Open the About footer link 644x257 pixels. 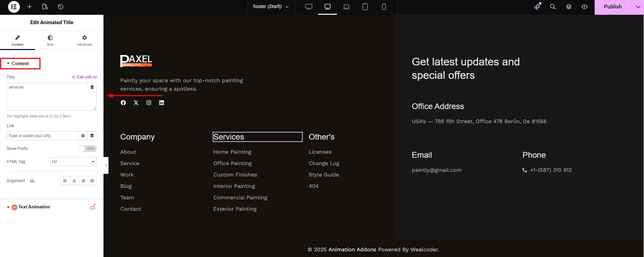[128, 152]
